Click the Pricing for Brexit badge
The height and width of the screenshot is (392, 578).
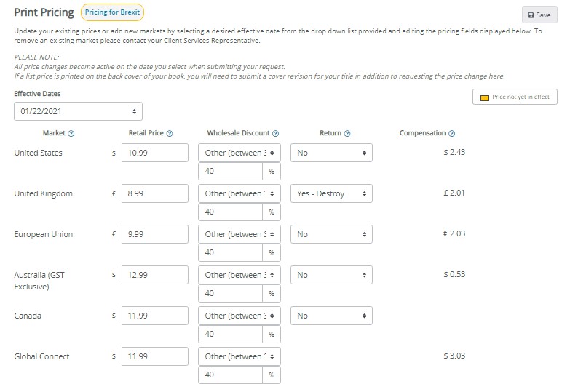(x=112, y=12)
